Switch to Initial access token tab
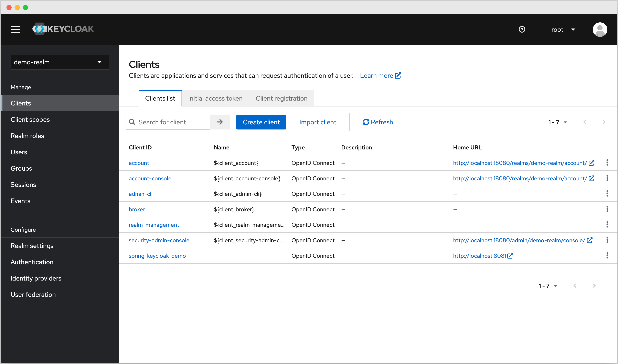This screenshot has height=364, width=618. pos(215,98)
